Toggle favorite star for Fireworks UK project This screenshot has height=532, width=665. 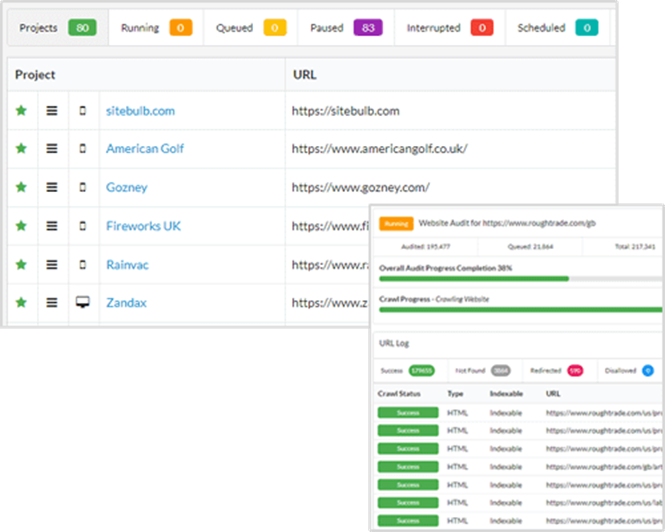coord(21,226)
